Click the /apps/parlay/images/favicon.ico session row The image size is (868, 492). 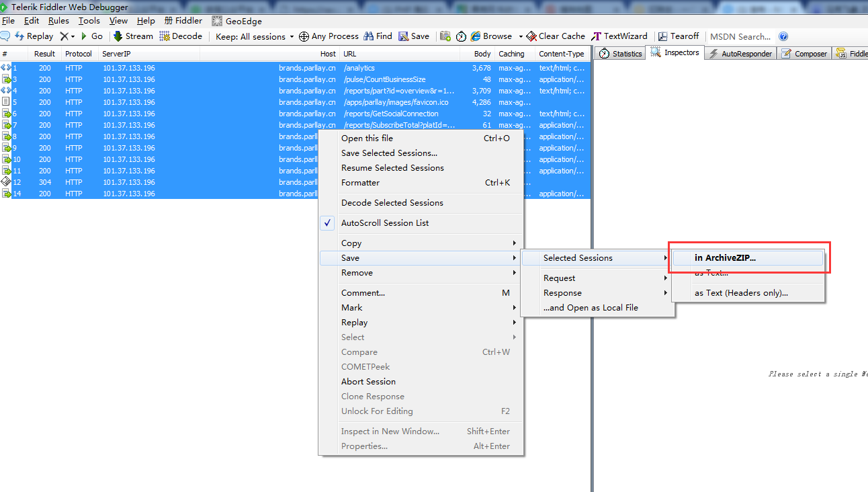pos(295,102)
